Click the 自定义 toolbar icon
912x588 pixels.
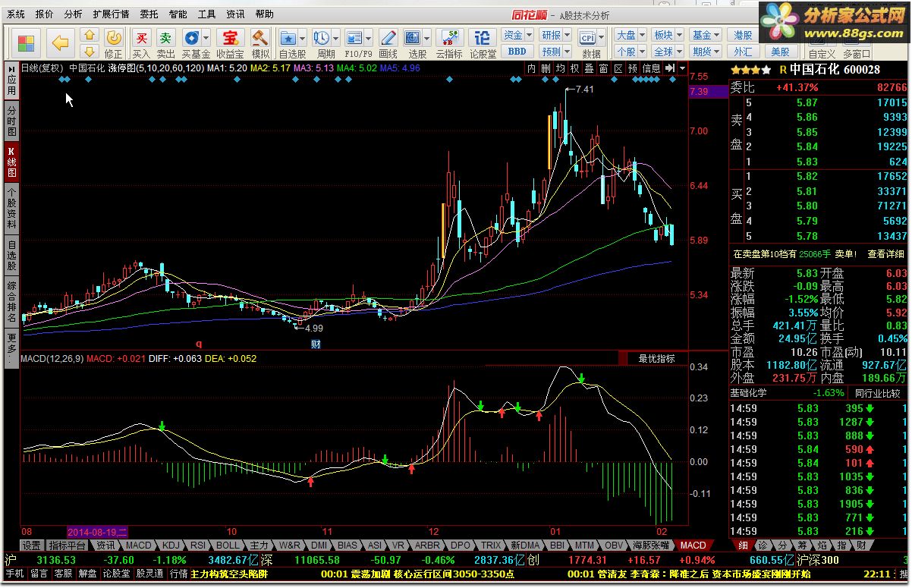click(x=822, y=53)
